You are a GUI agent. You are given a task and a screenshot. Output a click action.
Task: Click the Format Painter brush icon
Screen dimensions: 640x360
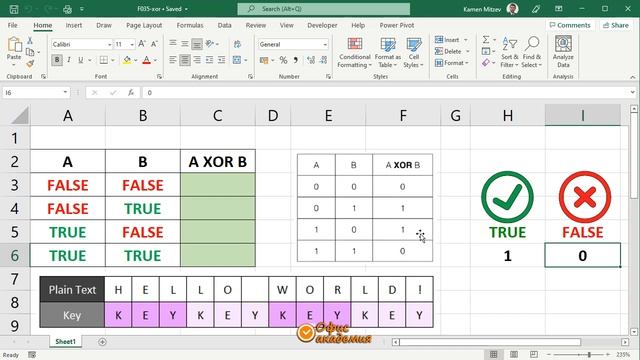click(30, 63)
